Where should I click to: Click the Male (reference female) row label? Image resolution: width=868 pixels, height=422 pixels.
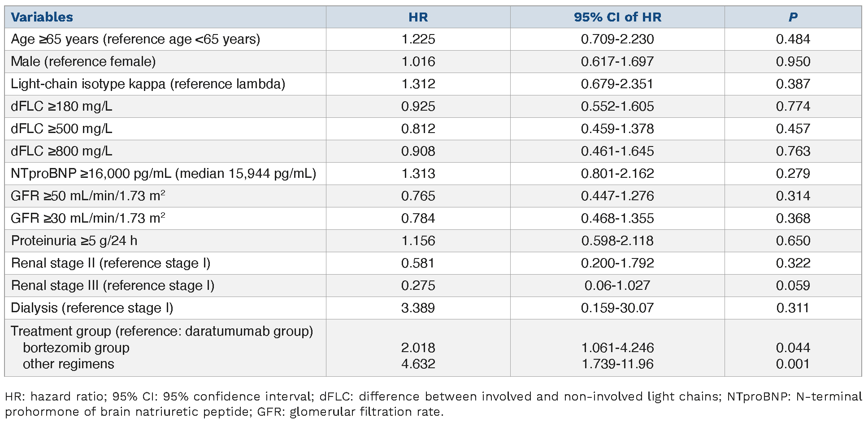pos(83,61)
